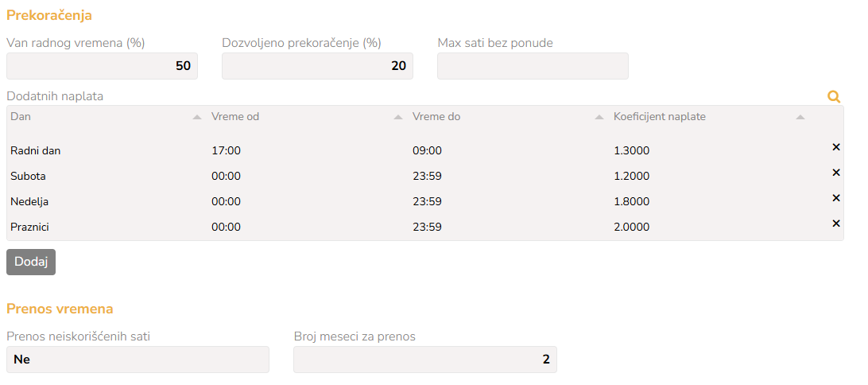Click the search magnifier icon above the table

coord(834,97)
